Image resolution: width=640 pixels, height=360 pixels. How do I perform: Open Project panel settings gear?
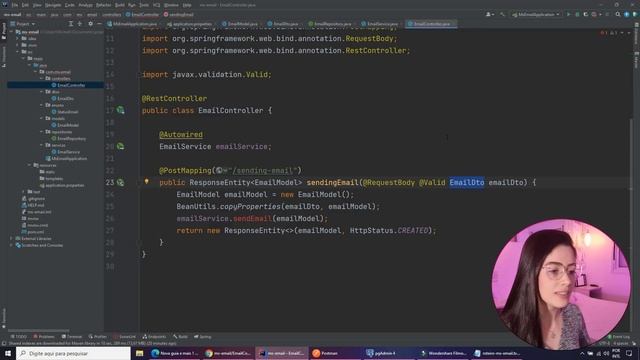90,24
